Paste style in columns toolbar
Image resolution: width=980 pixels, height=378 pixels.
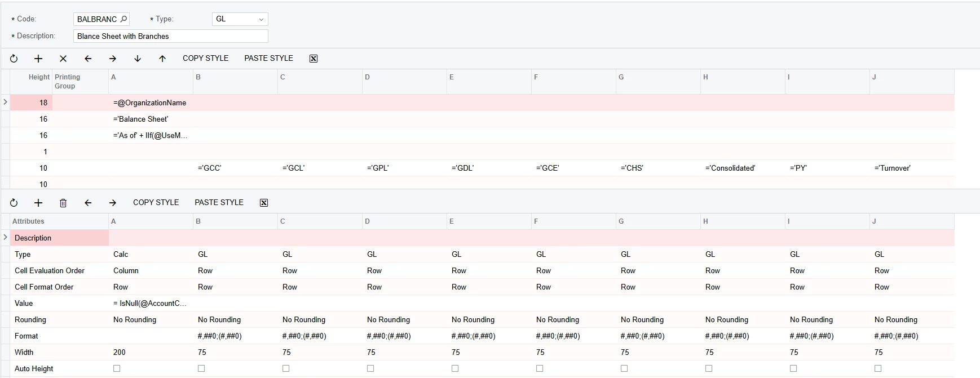point(219,202)
